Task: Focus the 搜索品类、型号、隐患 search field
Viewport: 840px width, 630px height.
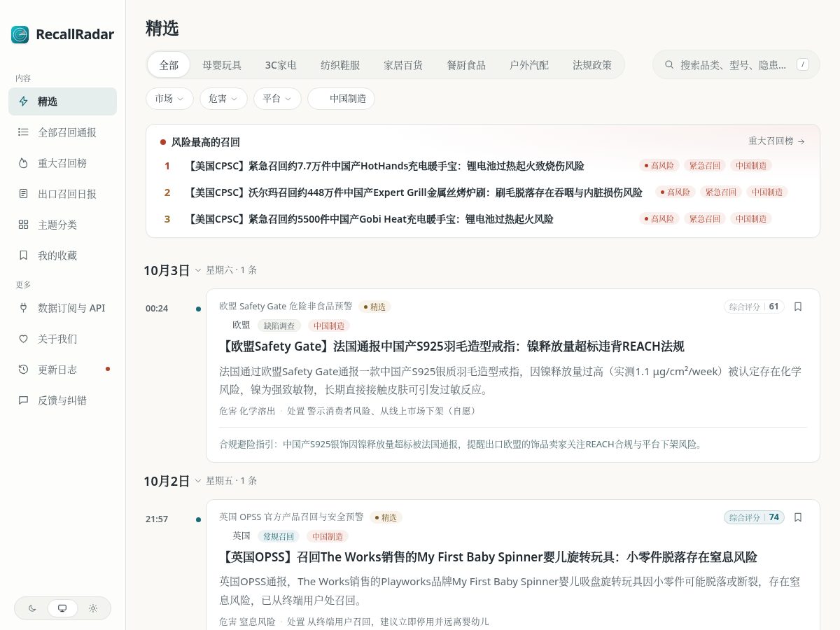Action: (x=736, y=64)
